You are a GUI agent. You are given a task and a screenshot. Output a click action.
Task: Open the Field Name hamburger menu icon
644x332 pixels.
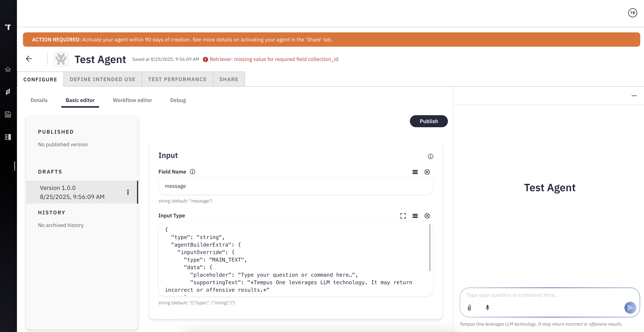pyautogui.click(x=415, y=172)
